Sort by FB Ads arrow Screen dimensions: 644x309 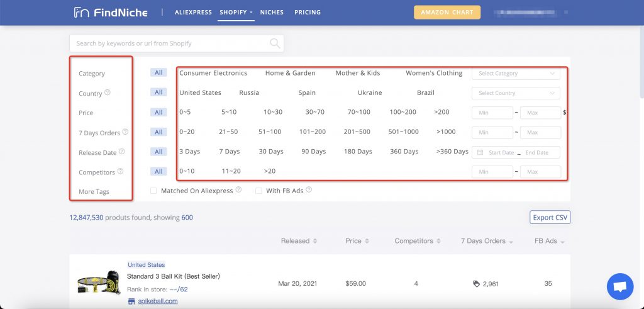pyautogui.click(x=562, y=242)
